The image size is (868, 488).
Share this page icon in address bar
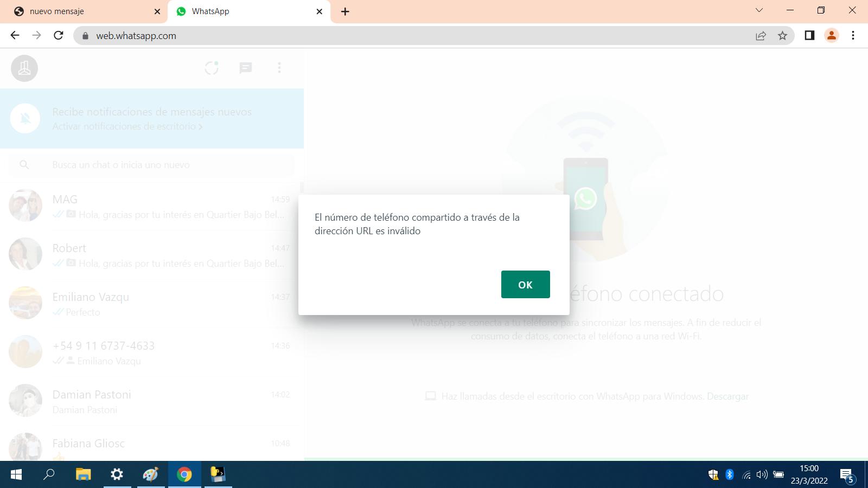(761, 36)
